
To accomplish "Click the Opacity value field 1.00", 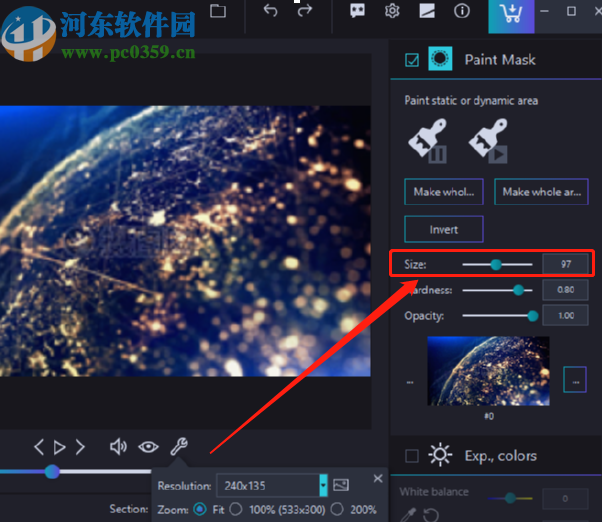I will [x=565, y=316].
